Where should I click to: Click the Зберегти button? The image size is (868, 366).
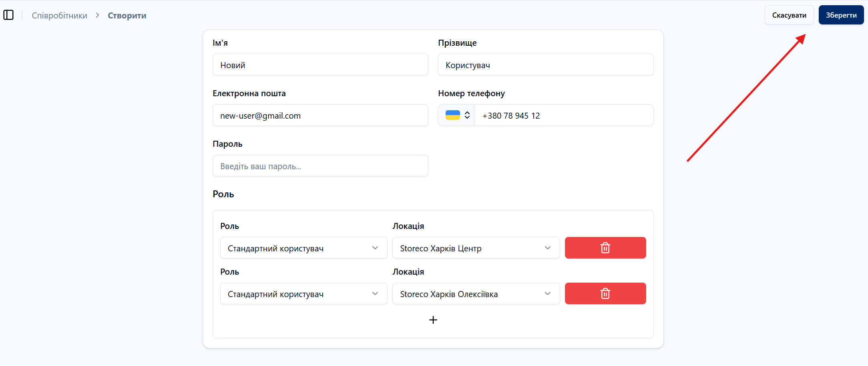click(x=841, y=15)
